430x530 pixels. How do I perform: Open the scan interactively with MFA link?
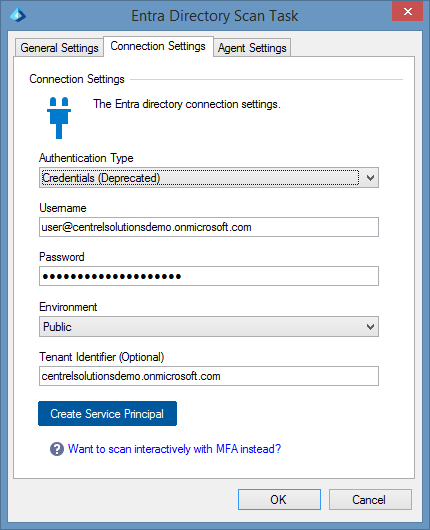click(174, 449)
